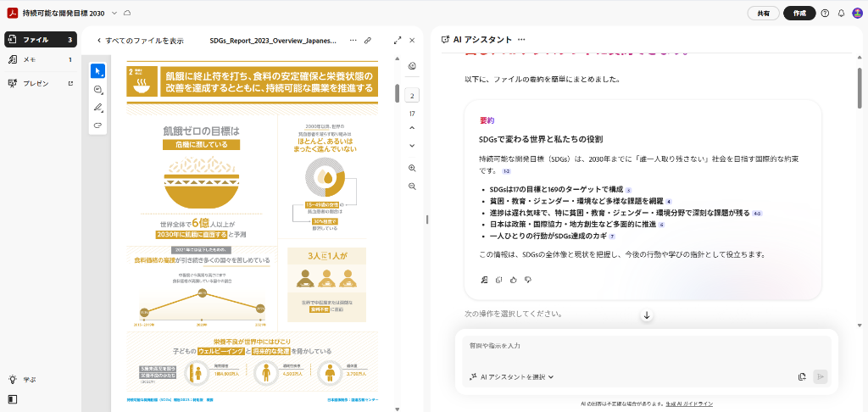Open the 学ぶ learn item
This screenshot has height=412, width=868.
22,380
